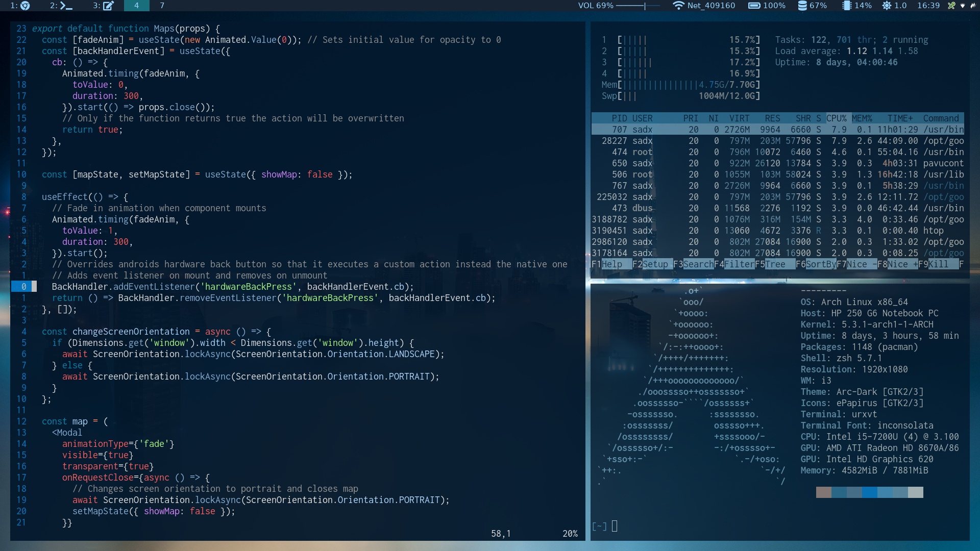Screen dimensions: 980x551
Task: Click vim cursor position indicator 58,1
Action: (x=501, y=534)
